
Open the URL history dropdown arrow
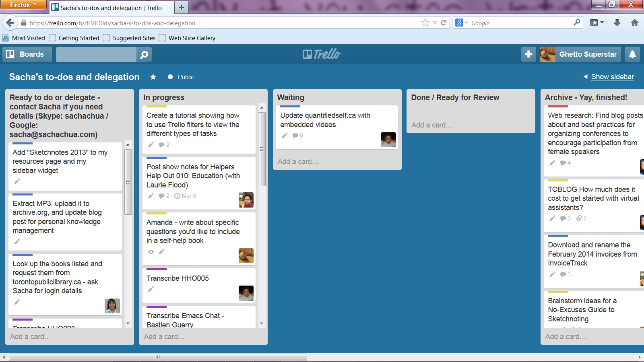[x=435, y=23]
